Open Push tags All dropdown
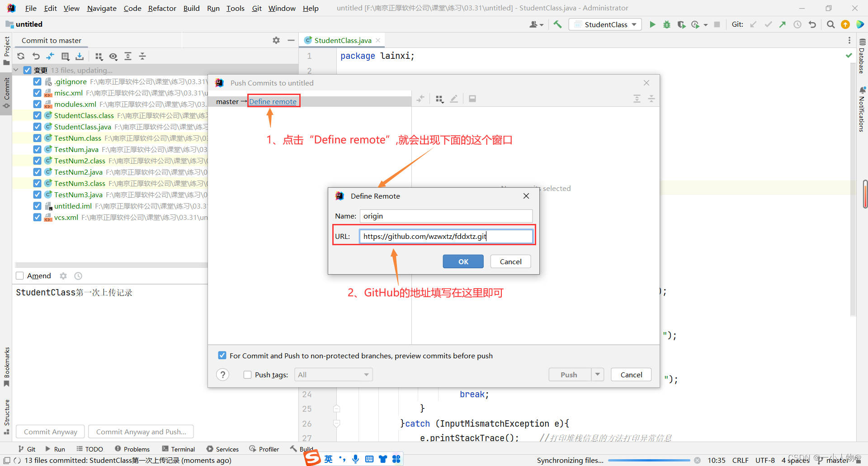The width and height of the screenshot is (868, 466). (x=334, y=375)
